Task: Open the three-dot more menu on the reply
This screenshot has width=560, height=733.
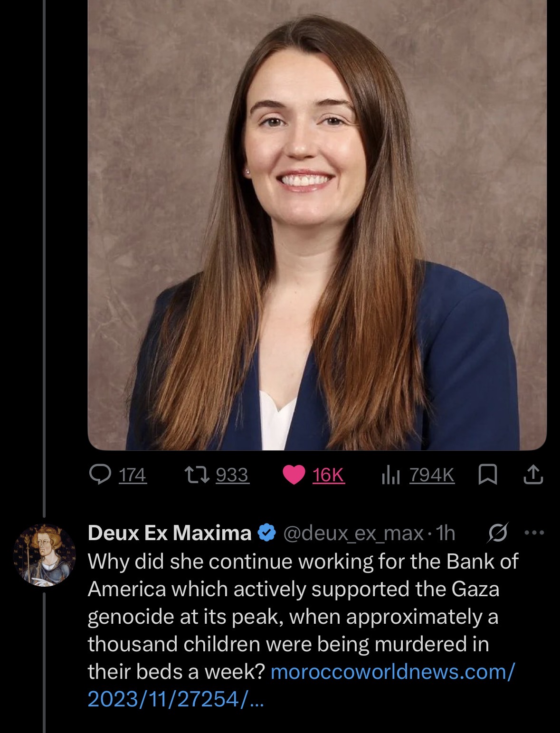Action: (534, 533)
